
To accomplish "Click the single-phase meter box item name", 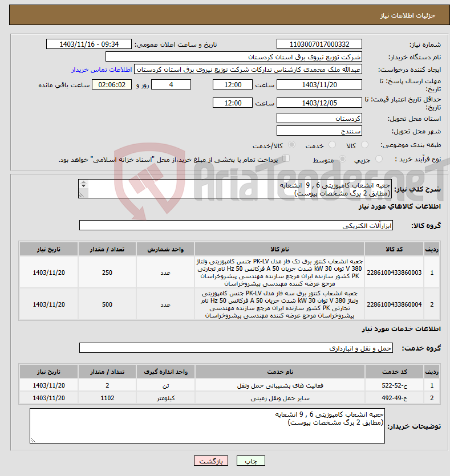I will click(279, 272).
